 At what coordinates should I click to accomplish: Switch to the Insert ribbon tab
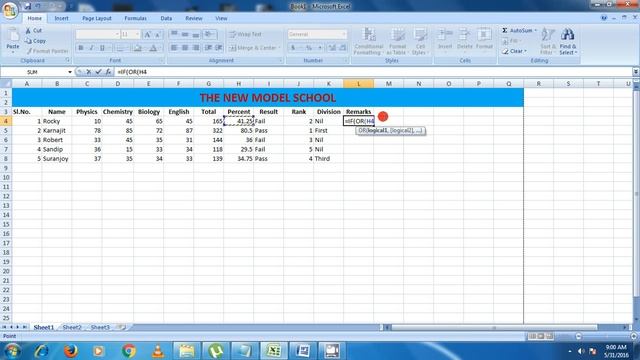[62, 18]
